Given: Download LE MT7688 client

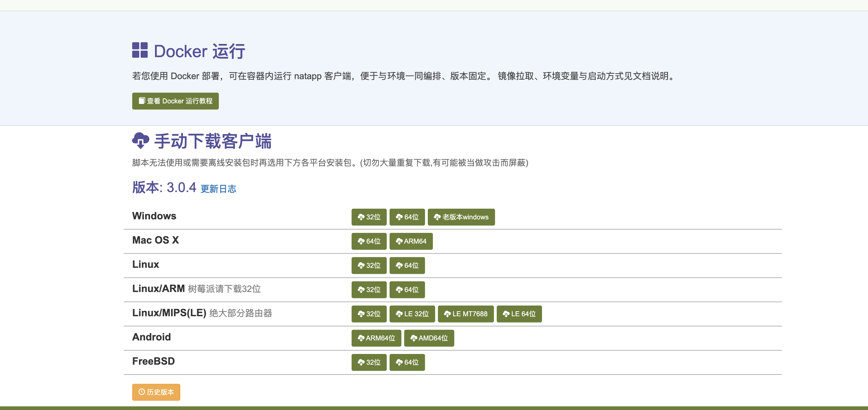Looking at the screenshot, I should pos(466,314).
